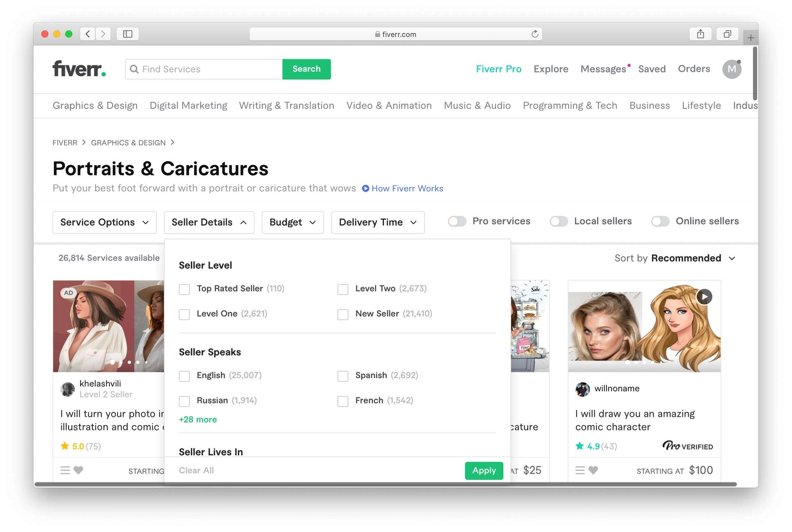792x532 pixels.
Task: Enable the Local sellers toggle
Action: coord(559,221)
